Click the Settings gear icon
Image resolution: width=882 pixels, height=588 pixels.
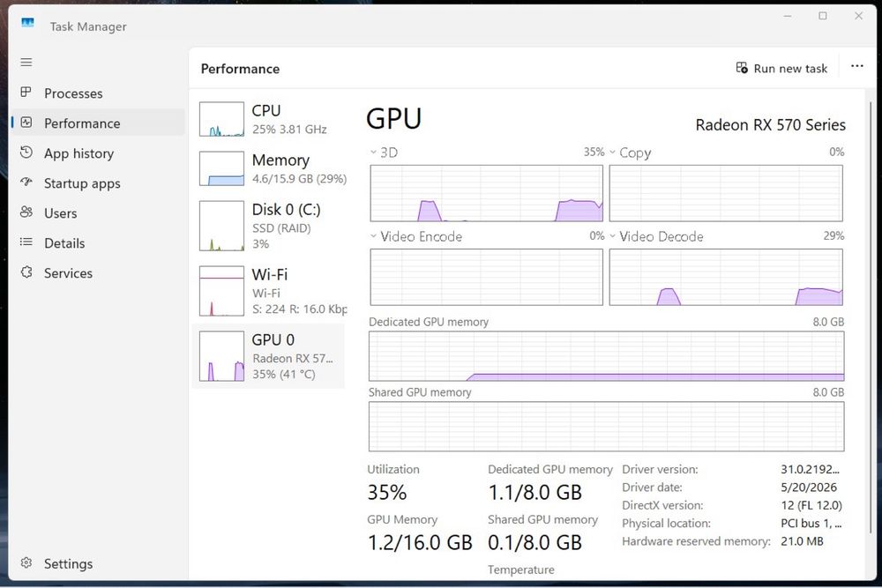coord(26,562)
